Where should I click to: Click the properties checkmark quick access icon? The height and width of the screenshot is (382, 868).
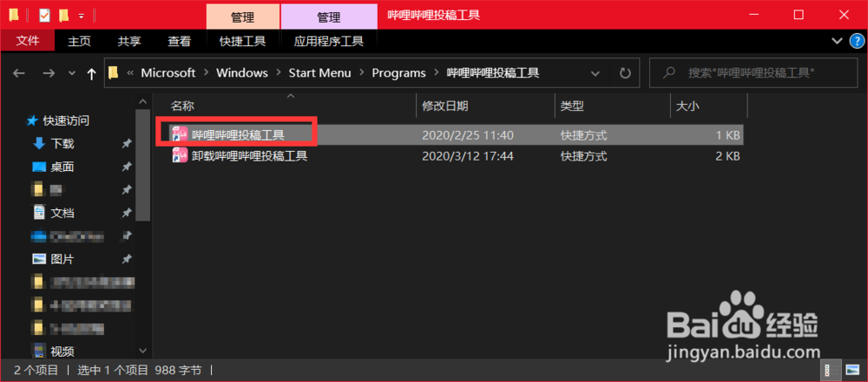(44, 16)
